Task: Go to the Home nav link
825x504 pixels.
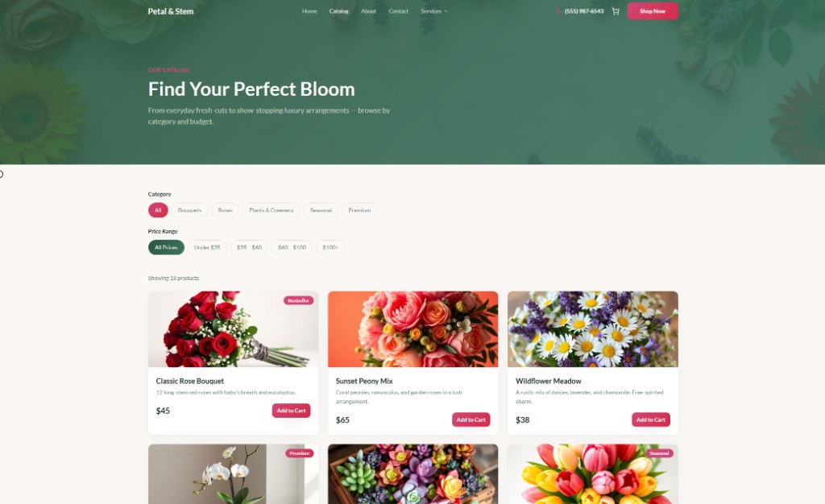Action: 309,11
